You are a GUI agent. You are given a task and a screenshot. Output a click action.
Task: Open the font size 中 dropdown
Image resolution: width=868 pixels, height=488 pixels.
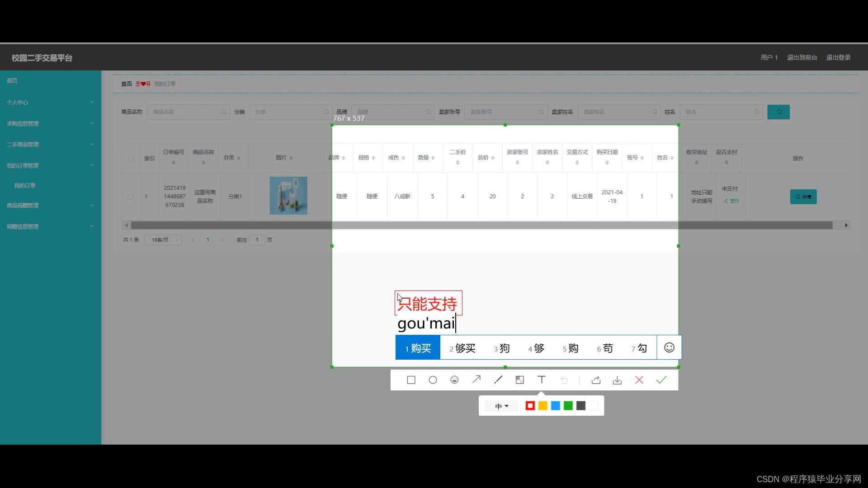[x=501, y=406]
